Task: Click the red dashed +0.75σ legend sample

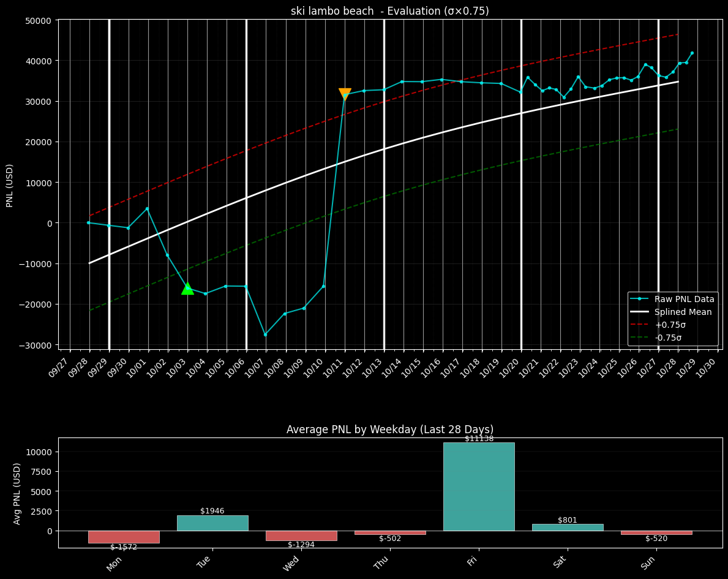Action: [x=640, y=325]
